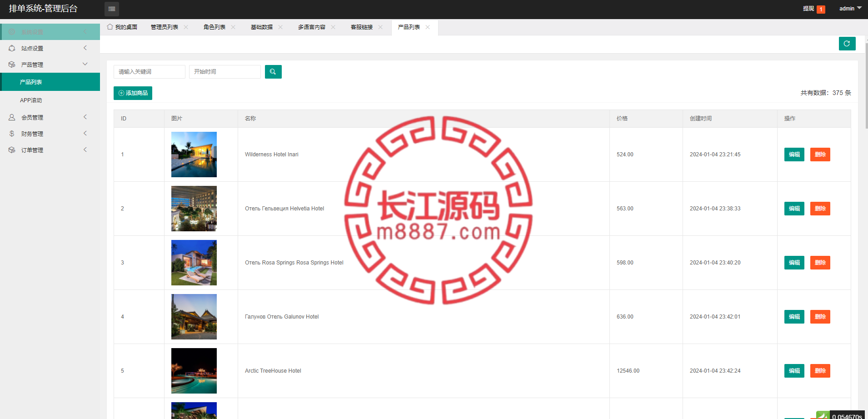Toggle the sidebar with the hamburger menu icon

coord(112,9)
